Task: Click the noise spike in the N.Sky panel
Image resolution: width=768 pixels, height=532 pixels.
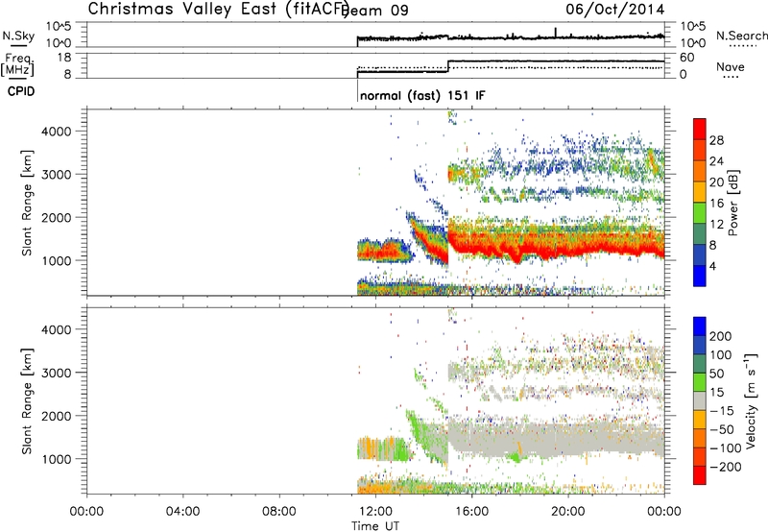Action: pos(556,33)
